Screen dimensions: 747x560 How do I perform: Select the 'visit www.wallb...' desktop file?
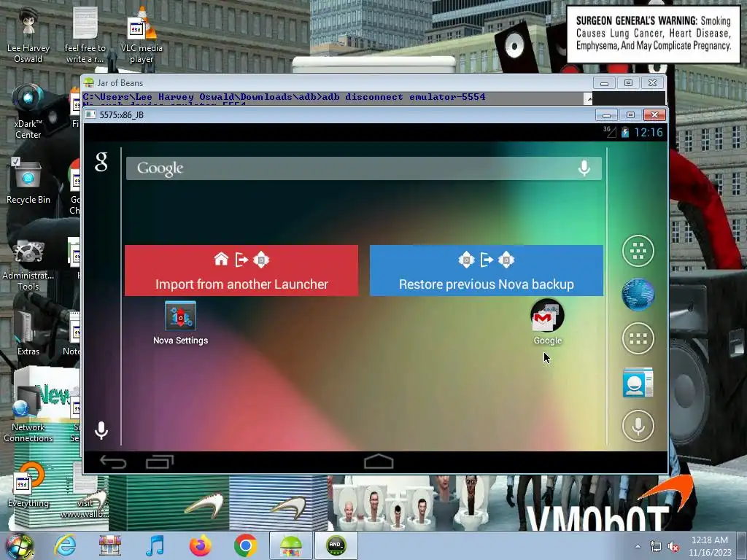85,491
